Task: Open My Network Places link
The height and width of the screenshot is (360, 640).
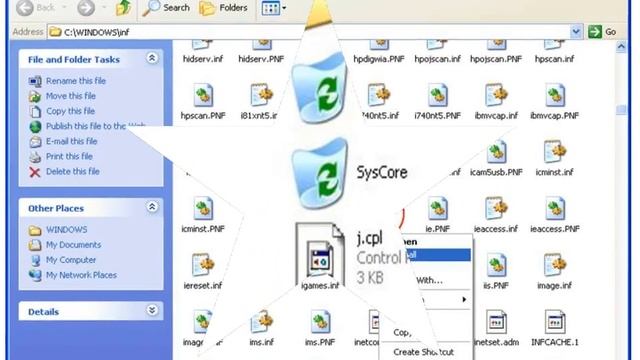Action: point(81,275)
